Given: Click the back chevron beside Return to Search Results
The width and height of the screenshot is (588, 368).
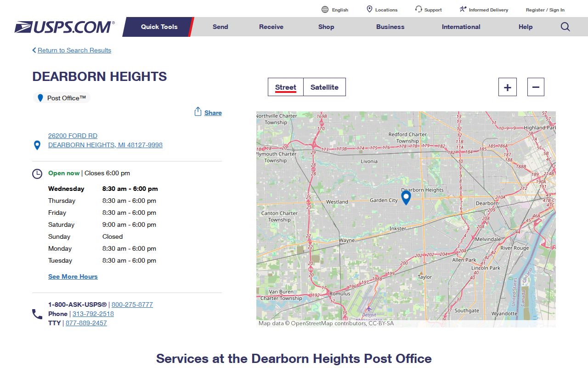Looking at the screenshot, I should (34, 50).
